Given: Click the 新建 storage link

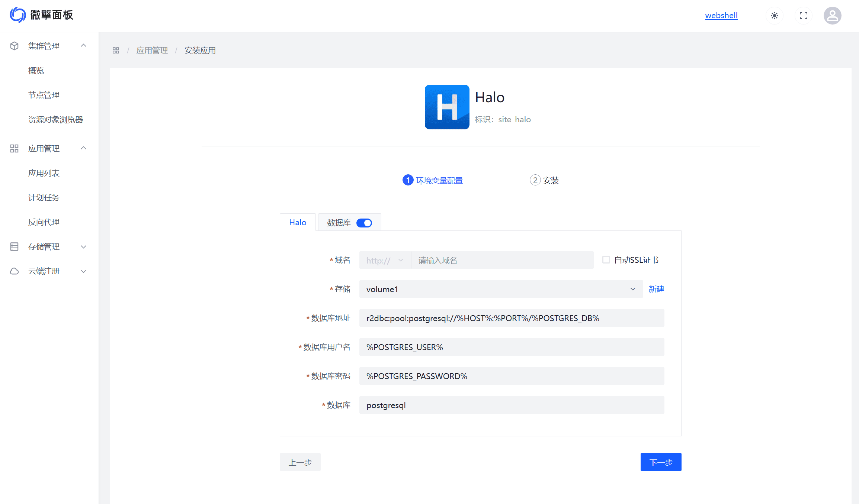Looking at the screenshot, I should coord(656,289).
